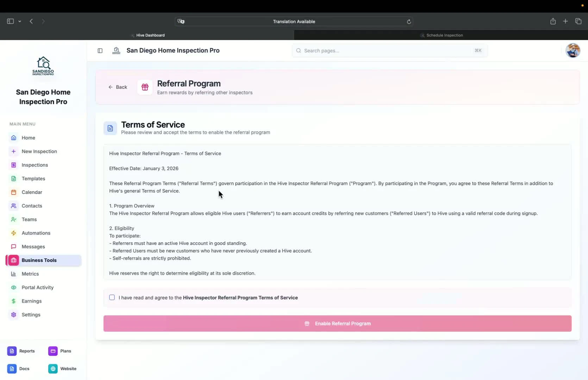This screenshot has width=588, height=380.
Task: Open the New Inspection menu item
Action: [x=43, y=151]
